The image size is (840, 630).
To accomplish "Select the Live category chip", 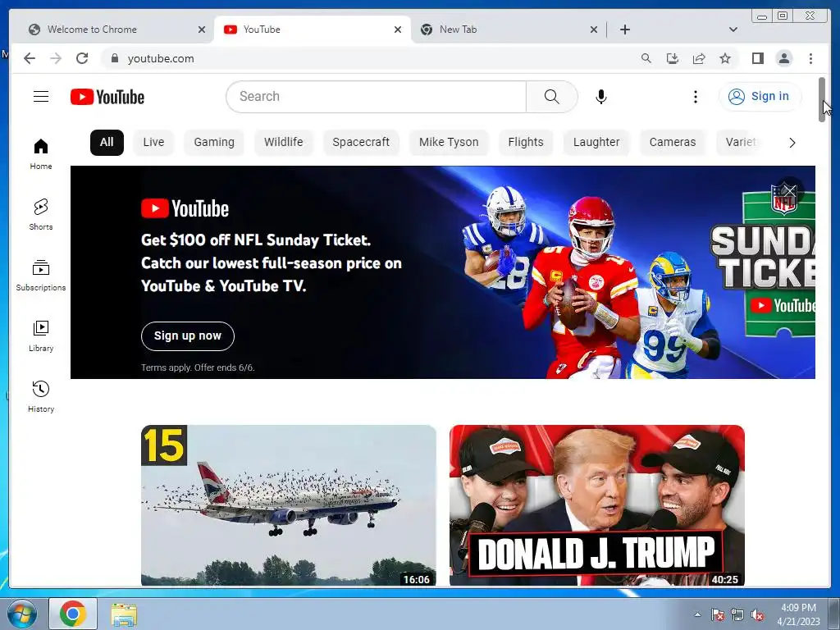I will [153, 143].
